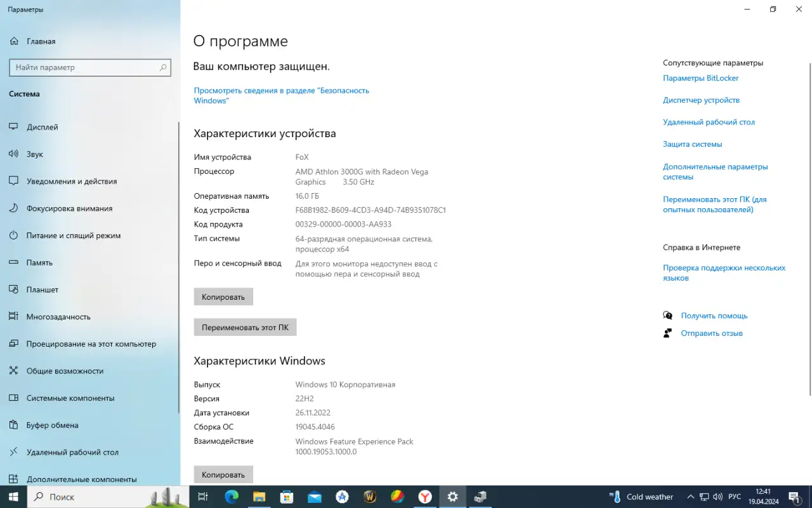
Task: Switch input language via РУС indicator
Action: pos(735,497)
